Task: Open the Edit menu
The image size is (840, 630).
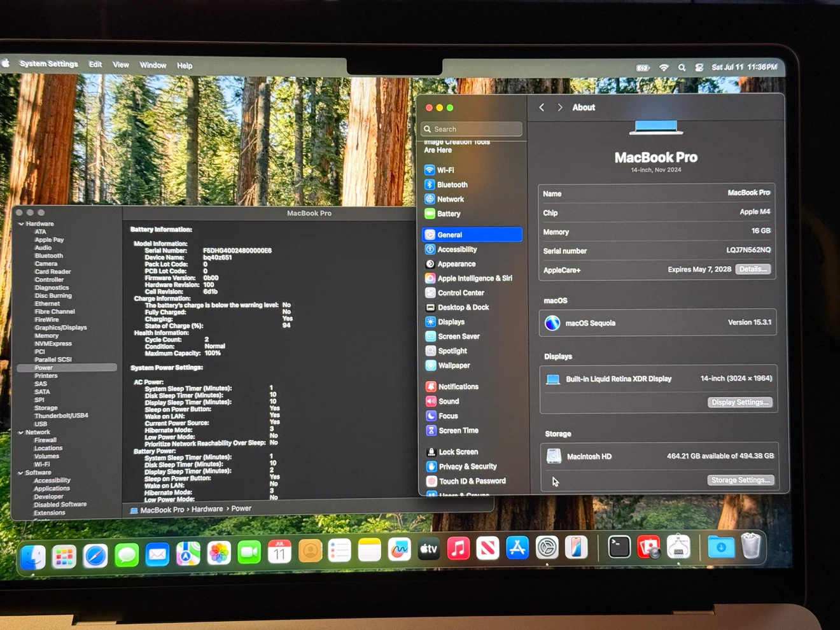Action: (95, 64)
